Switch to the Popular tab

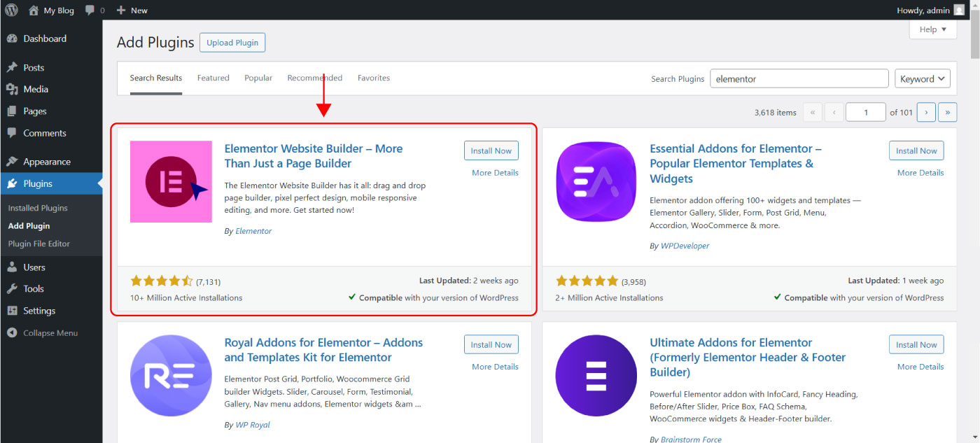[x=258, y=78]
